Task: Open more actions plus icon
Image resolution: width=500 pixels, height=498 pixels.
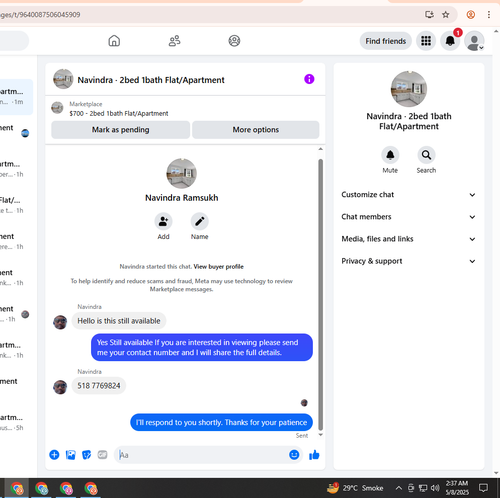Action: pyautogui.click(x=54, y=455)
